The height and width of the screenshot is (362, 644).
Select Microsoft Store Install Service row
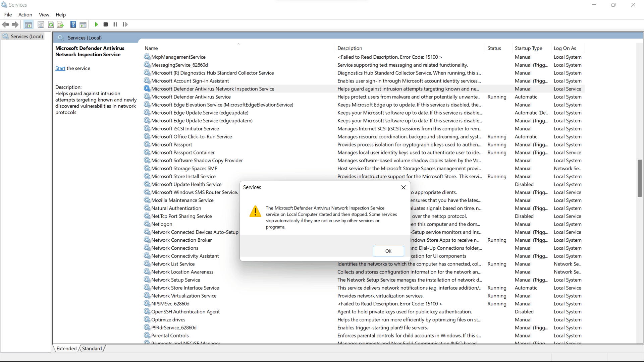tap(364, 176)
